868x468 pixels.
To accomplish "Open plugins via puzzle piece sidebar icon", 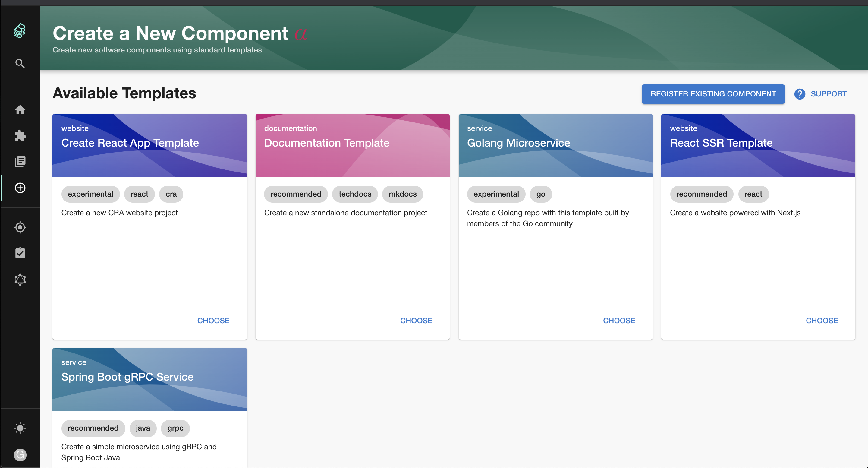I will tap(20, 135).
